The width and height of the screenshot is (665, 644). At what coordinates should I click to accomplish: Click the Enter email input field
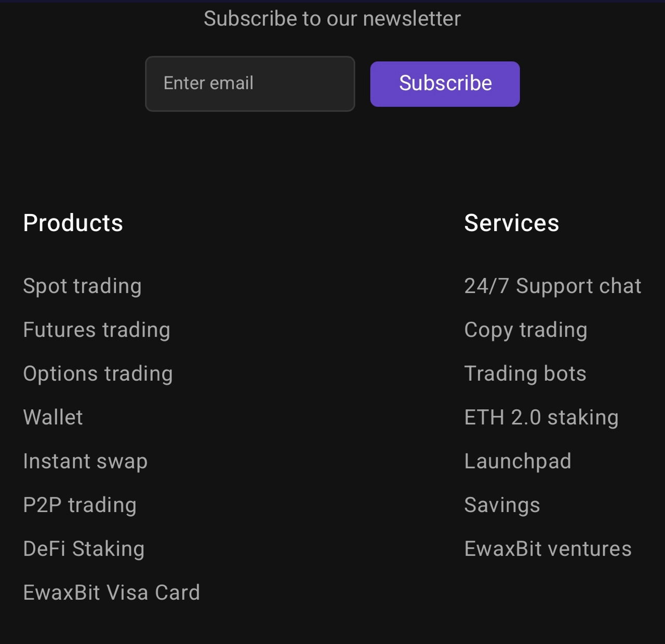(x=250, y=84)
